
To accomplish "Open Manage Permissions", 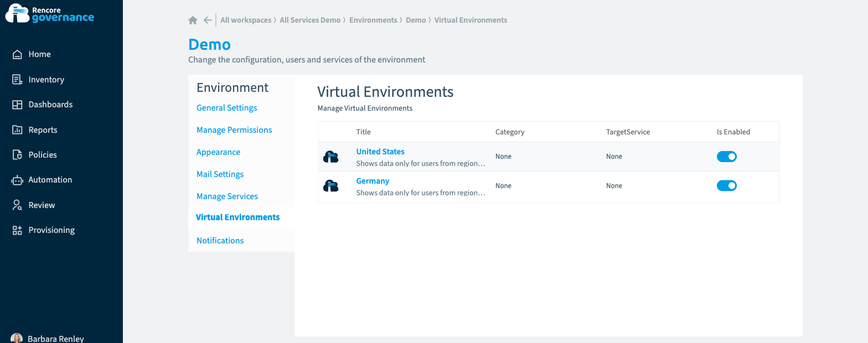I will pos(234,130).
